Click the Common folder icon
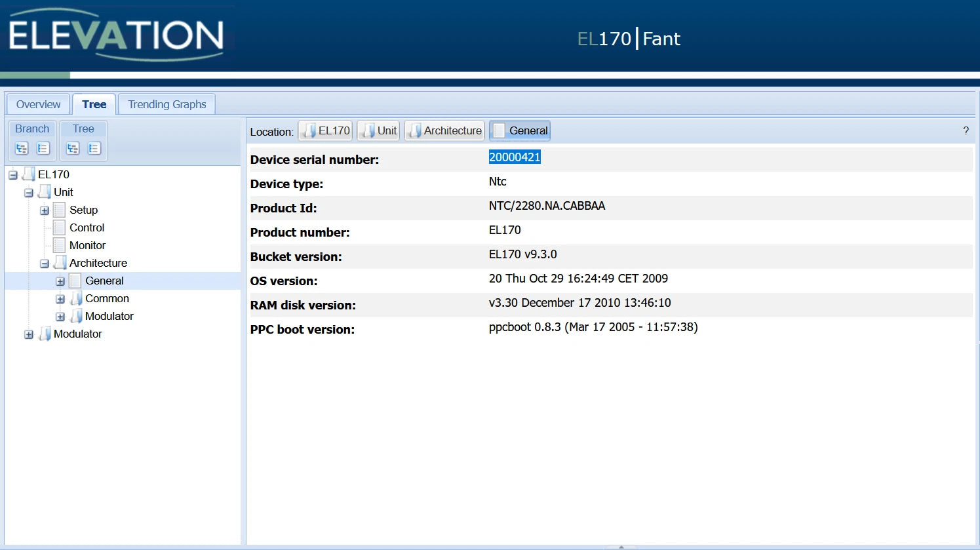This screenshot has width=980, height=550. coord(75,298)
